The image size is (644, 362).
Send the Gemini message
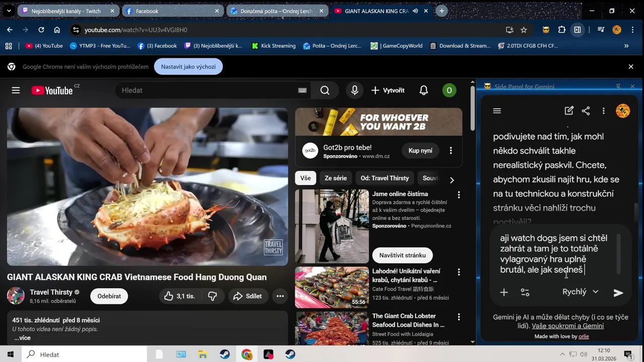pyautogui.click(x=618, y=293)
